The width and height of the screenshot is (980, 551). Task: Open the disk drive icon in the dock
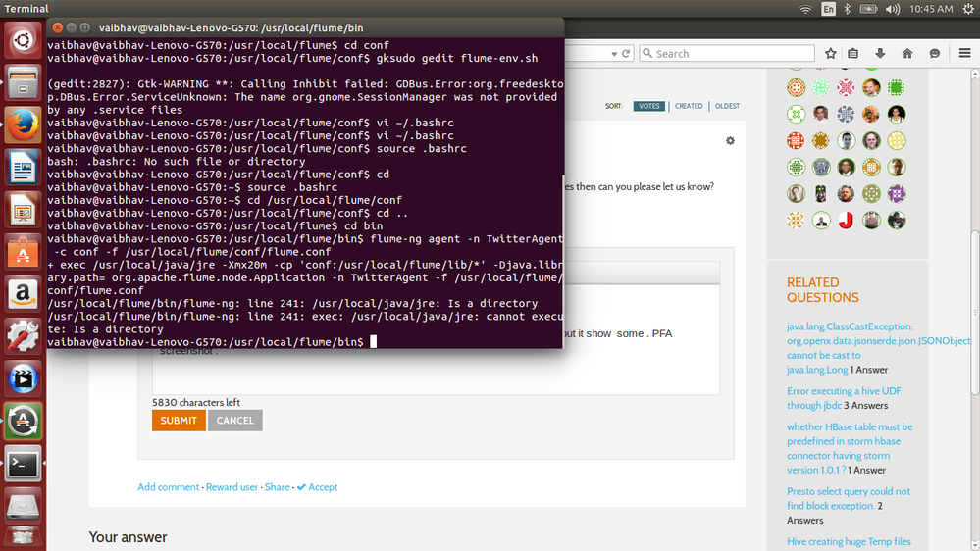pos(24,506)
